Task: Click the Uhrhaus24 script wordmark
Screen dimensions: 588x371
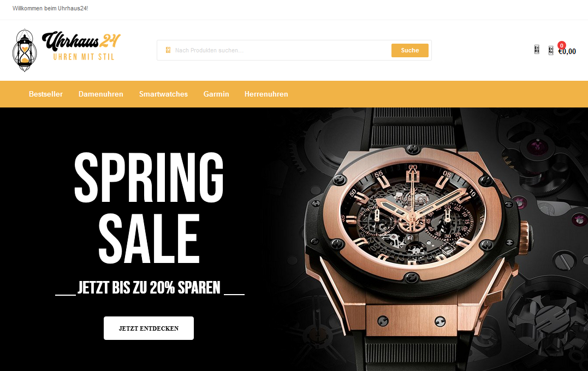Action: click(81, 41)
